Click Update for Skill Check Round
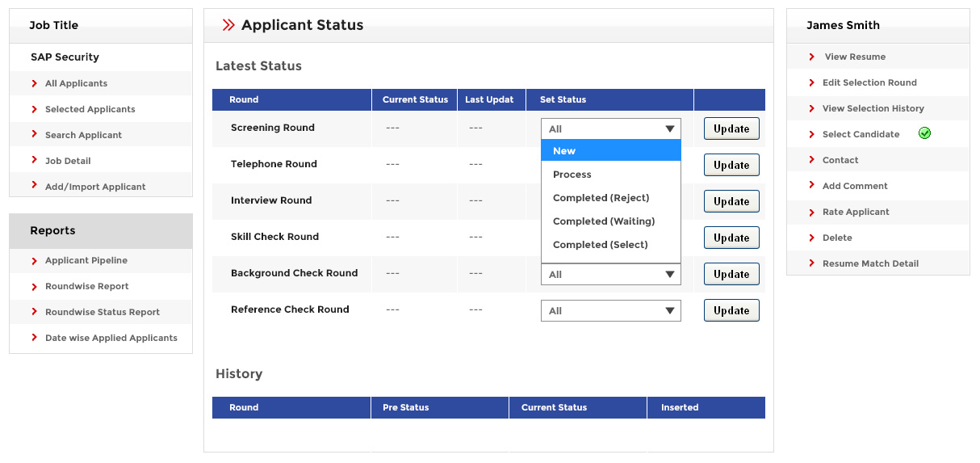 [731, 238]
